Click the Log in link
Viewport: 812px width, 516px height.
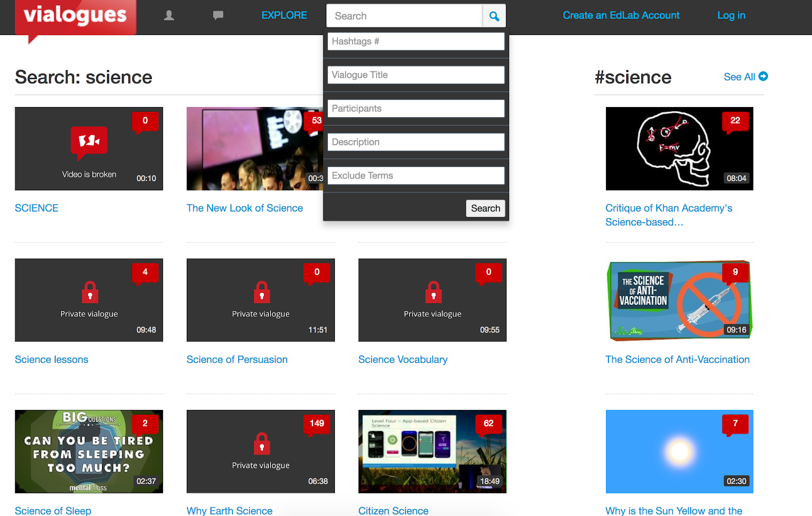731,15
